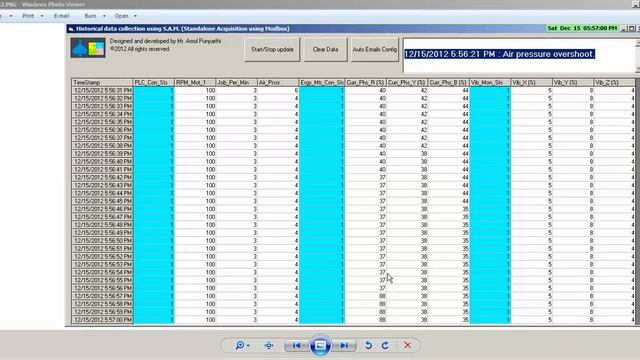Open the Burn menu
Image resolution: width=640 pixels, height=360 pixels.
pyautogui.click(x=90, y=16)
